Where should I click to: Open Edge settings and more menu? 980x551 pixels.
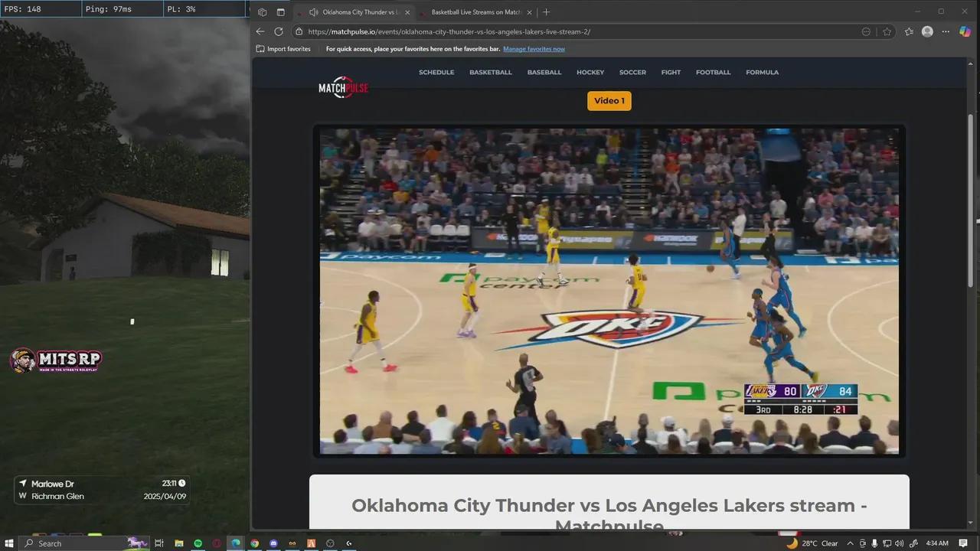(946, 31)
